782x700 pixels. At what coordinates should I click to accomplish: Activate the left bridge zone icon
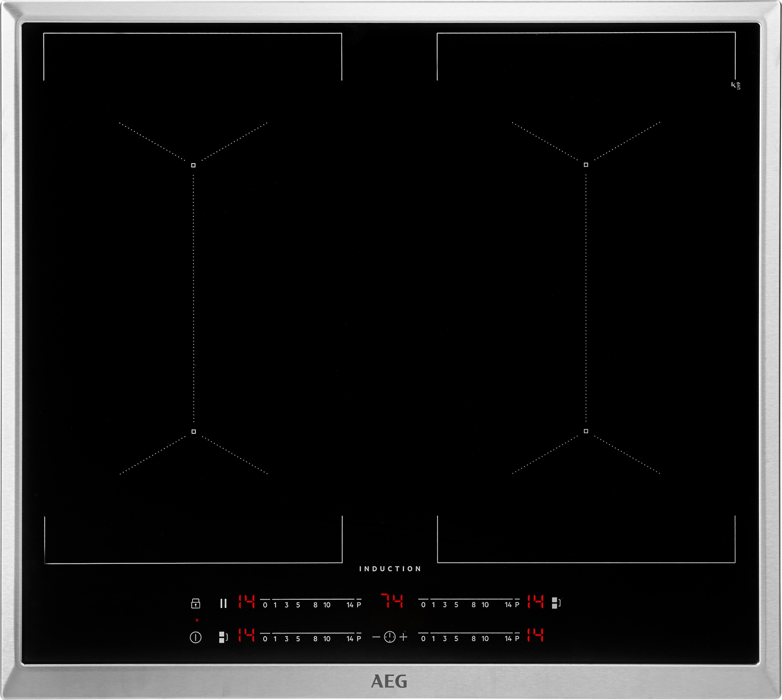point(223,637)
